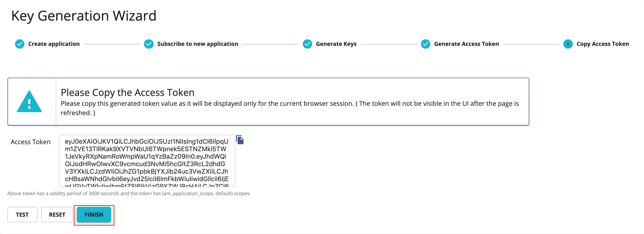Click the RESET button
Screen dimensions: 644x234
tap(57, 215)
